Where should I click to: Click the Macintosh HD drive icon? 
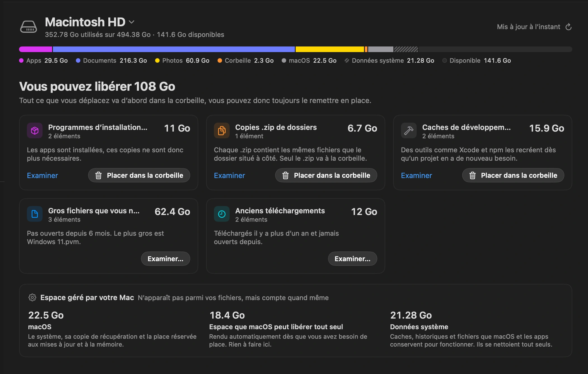pos(28,27)
